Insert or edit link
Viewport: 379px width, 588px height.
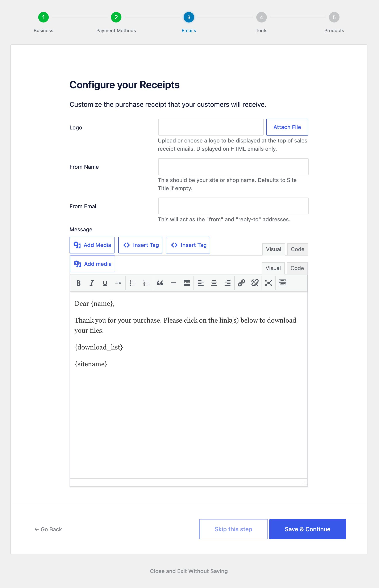point(241,283)
